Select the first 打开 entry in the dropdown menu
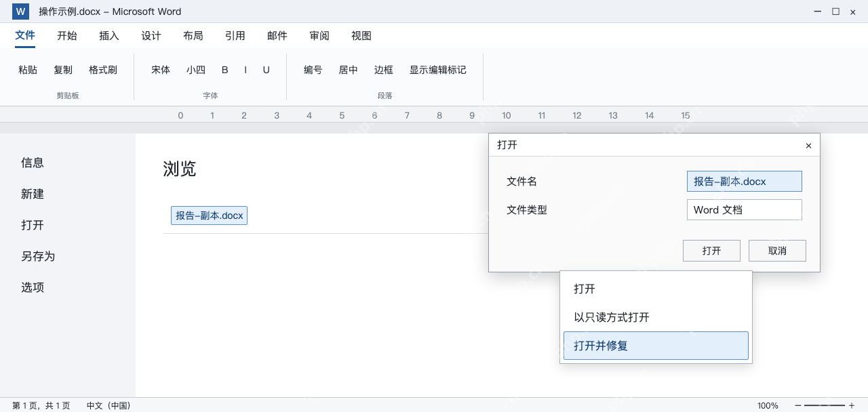 [656, 289]
